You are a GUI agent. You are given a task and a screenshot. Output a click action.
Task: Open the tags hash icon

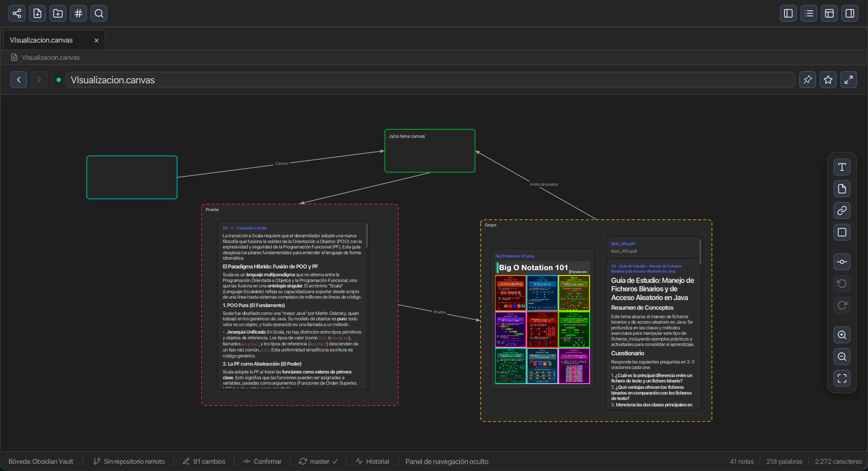[78, 14]
